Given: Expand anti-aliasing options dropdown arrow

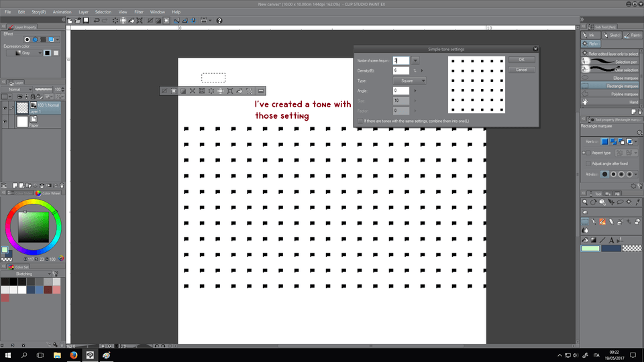Looking at the screenshot, I should (636, 174).
